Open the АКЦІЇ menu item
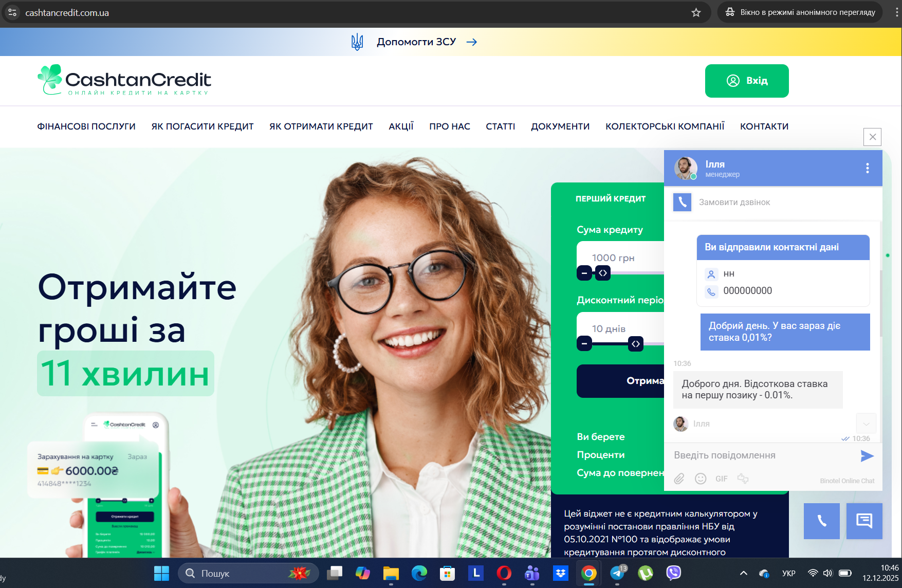The height and width of the screenshot is (588, 902). point(401,126)
